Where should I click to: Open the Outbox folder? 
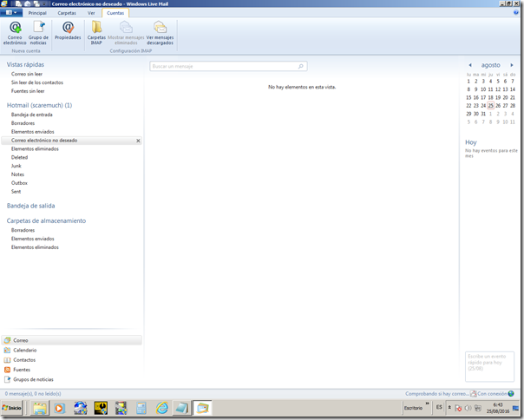click(19, 183)
